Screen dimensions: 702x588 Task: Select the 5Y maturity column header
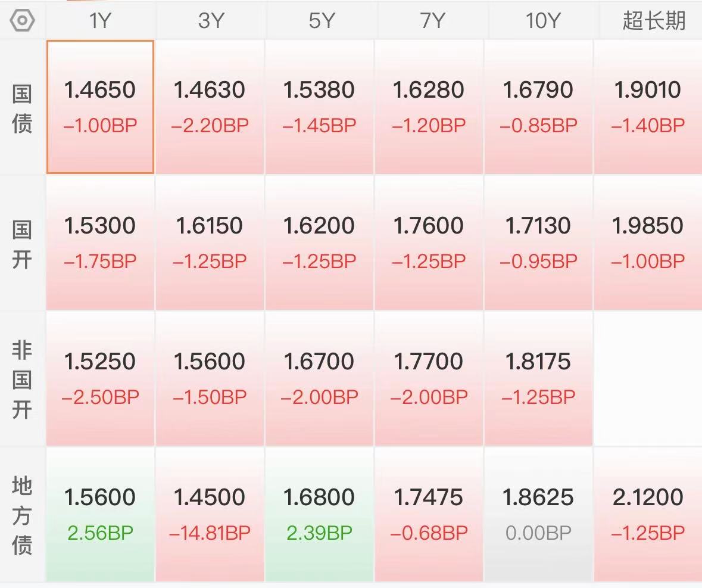(321, 21)
